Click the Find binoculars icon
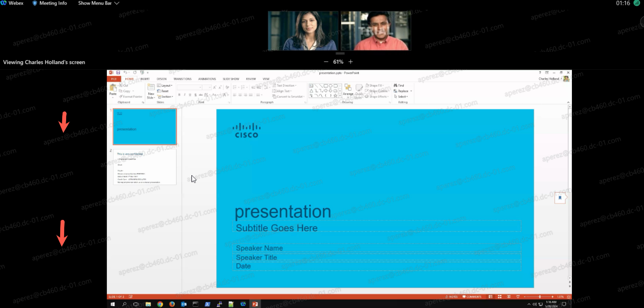The image size is (644, 308). point(395,86)
